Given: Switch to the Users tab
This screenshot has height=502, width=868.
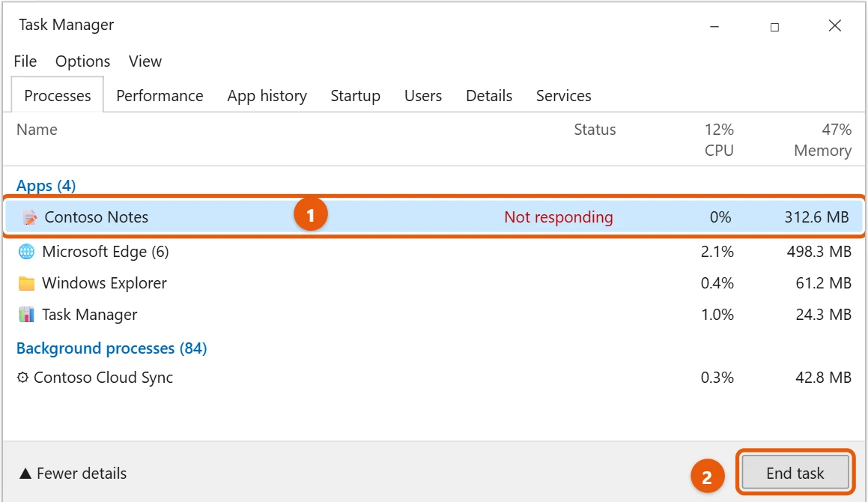Looking at the screenshot, I should click(x=423, y=95).
